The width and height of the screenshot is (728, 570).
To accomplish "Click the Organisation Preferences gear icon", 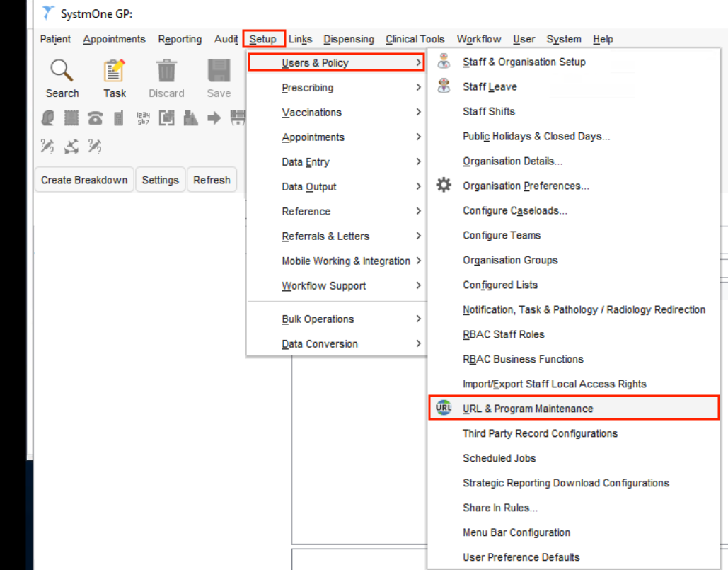I will click(444, 185).
